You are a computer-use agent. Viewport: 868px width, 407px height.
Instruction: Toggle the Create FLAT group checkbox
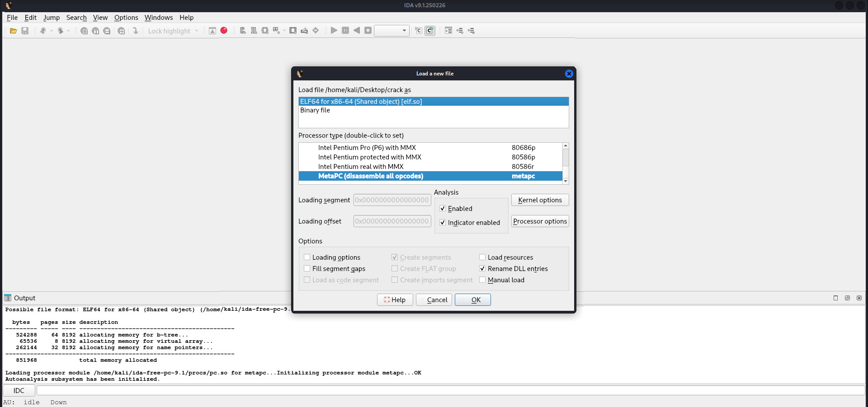click(395, 268)
